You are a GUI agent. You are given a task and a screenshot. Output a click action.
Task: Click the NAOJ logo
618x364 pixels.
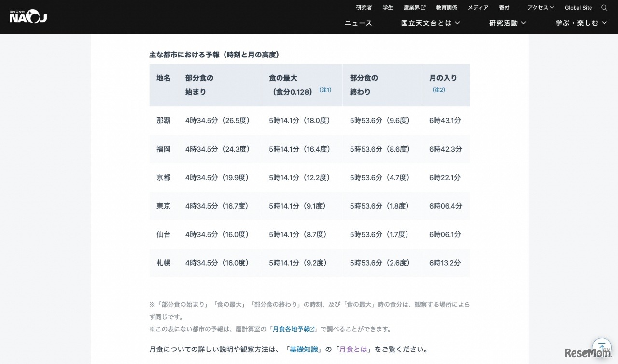[x=28, y=17]
